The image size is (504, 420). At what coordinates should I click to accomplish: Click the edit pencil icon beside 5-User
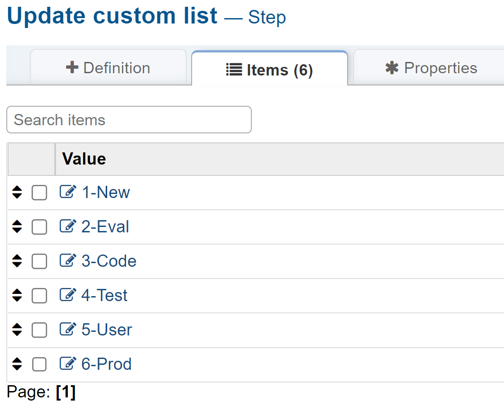[68, 330]
